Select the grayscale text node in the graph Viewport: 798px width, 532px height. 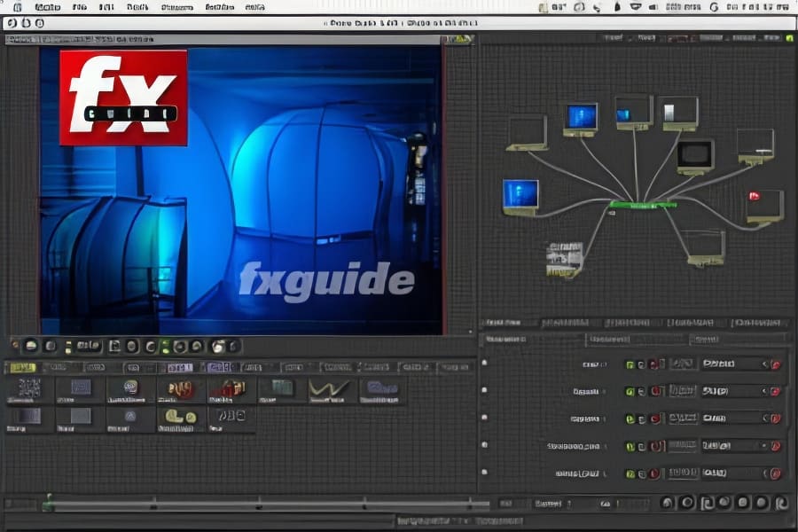point(565,259)
